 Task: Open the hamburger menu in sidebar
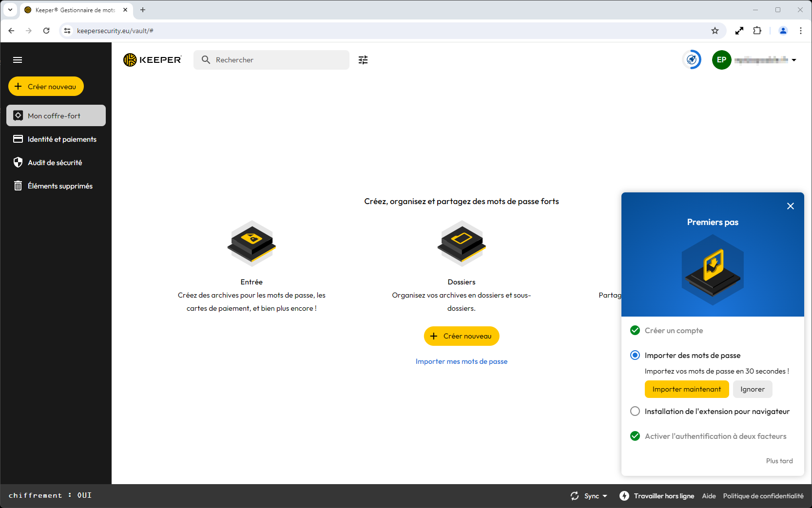[18, 60]
